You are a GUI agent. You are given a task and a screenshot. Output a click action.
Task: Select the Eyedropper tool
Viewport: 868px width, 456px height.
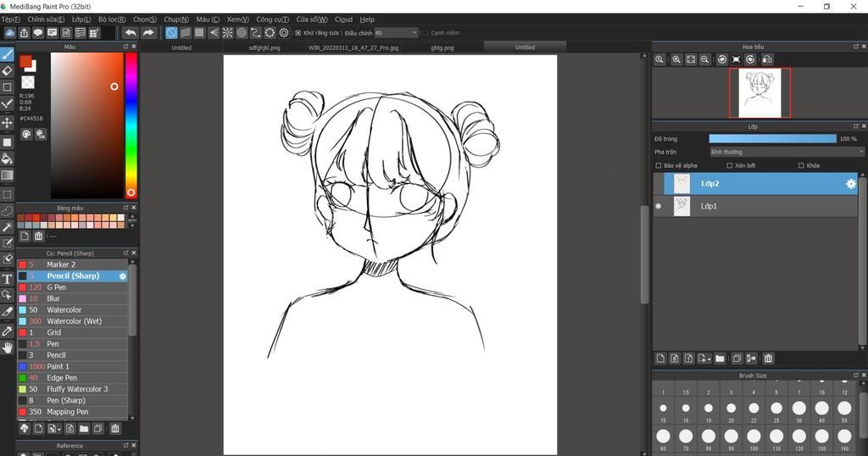coord(7,331)
